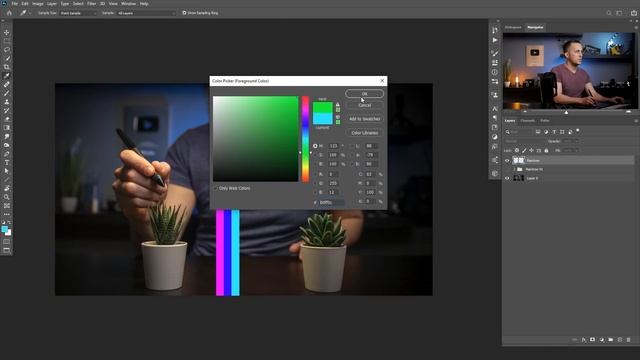Select the Pen tool
Image resolution: width=640 pixels, height=360 pixels.
[7, 154]
